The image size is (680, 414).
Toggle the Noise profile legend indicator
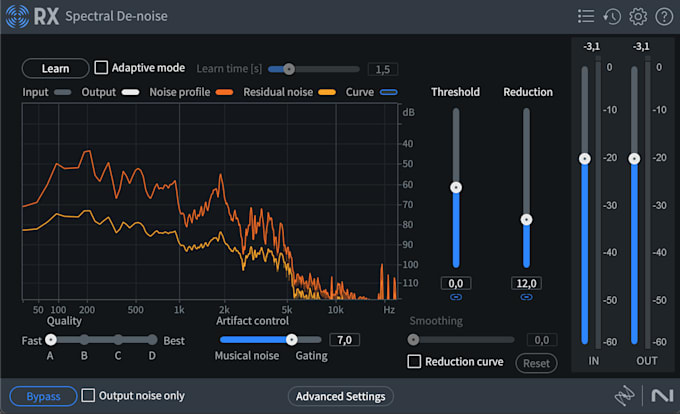coord(224,92)
